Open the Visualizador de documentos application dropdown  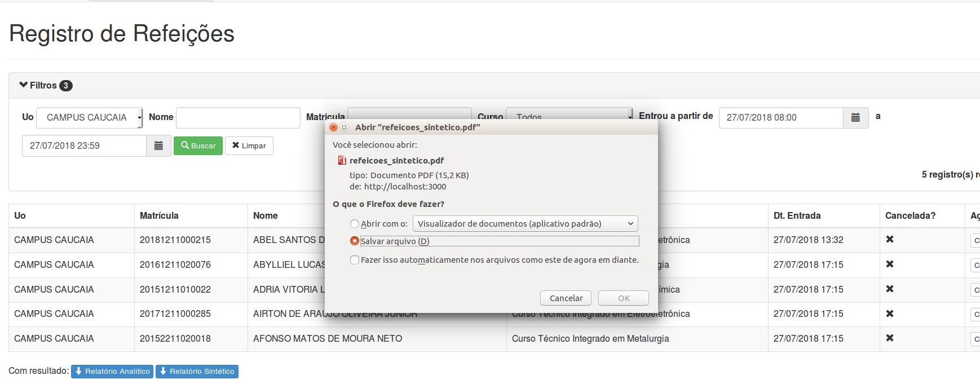click(x=526, y=224)
